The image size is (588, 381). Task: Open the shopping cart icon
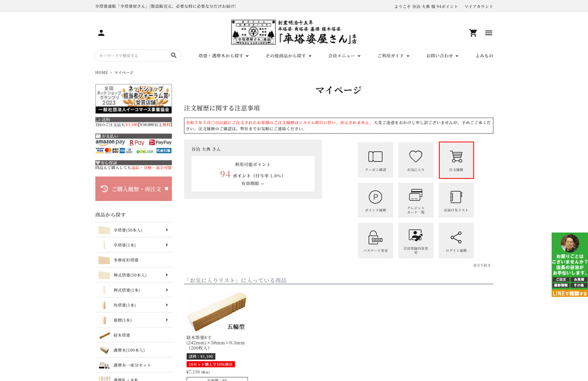(473, 33)
